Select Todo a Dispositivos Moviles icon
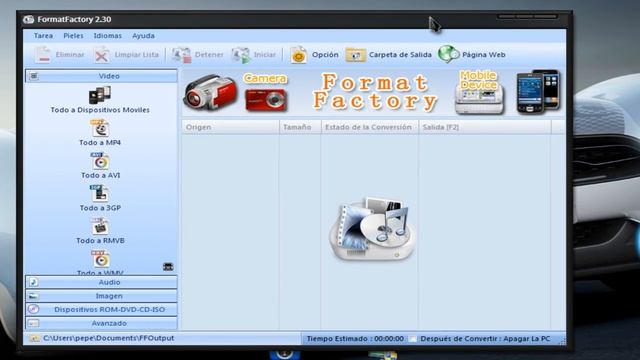The height and width of the screenshot is (360, 640). pos(100,95)
